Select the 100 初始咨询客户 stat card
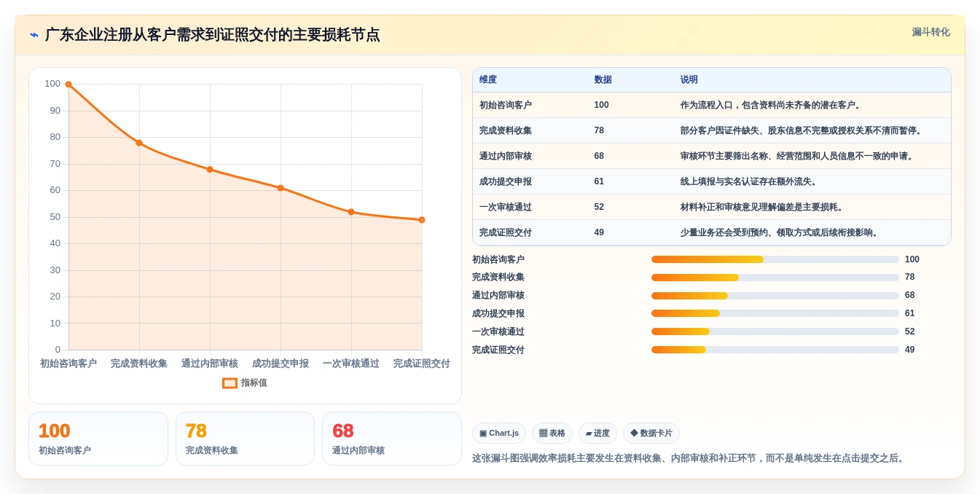This screenshot has height=494, width=980. (98, 439)
